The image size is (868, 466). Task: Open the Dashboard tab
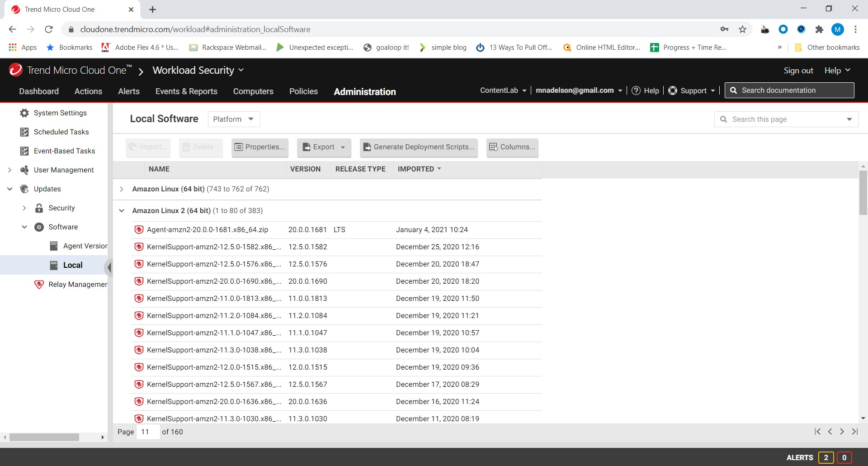[x=39, y=91]
